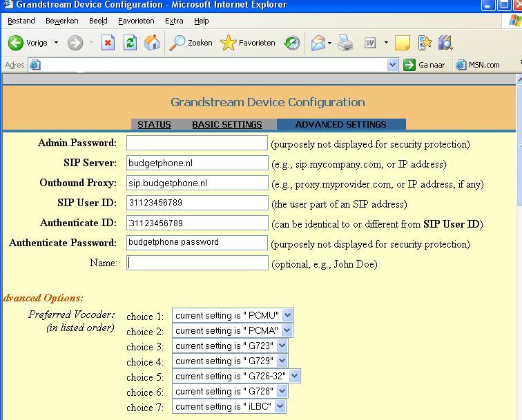Open the Help menu

point(202,21)
